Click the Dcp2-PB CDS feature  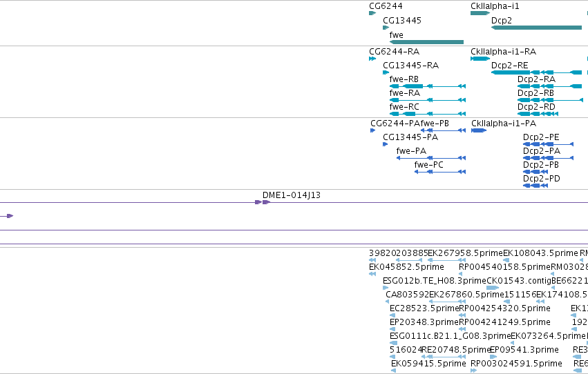pyautogui.click(x=535, y=173)
